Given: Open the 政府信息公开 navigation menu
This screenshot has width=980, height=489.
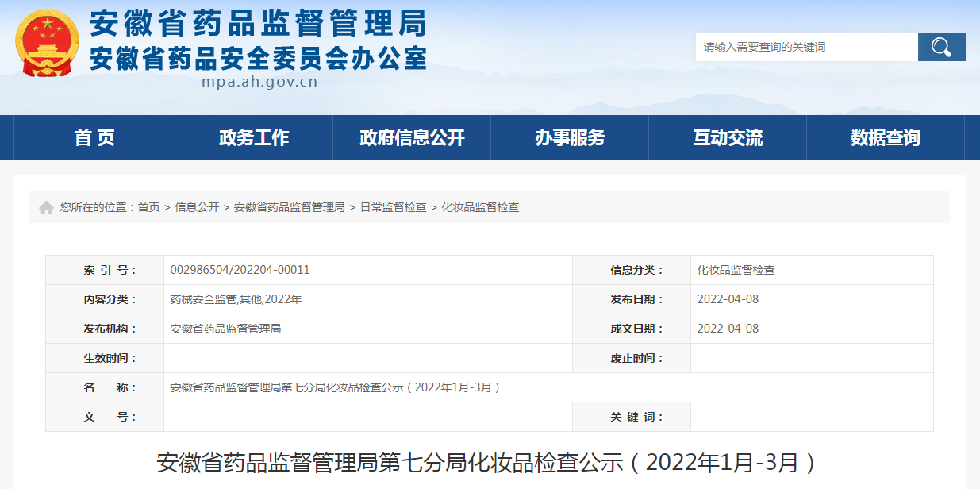Looking at the screenshot, I should [412, 137].
